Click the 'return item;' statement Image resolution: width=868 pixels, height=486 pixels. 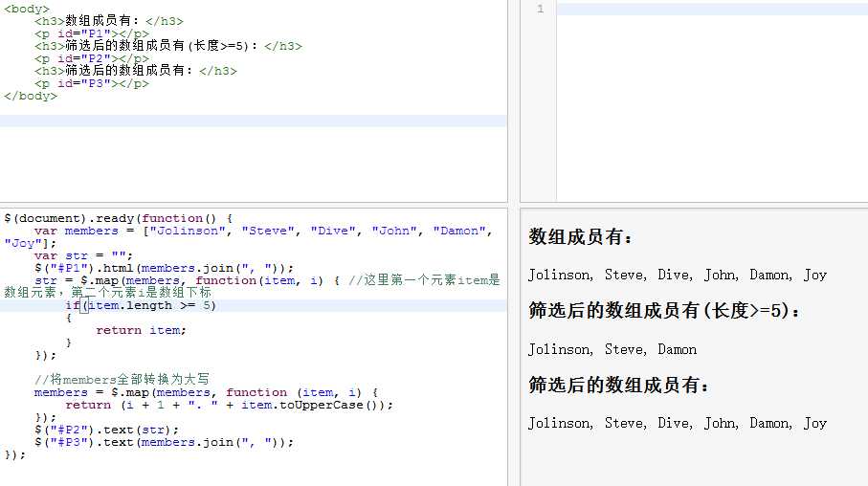142,330
